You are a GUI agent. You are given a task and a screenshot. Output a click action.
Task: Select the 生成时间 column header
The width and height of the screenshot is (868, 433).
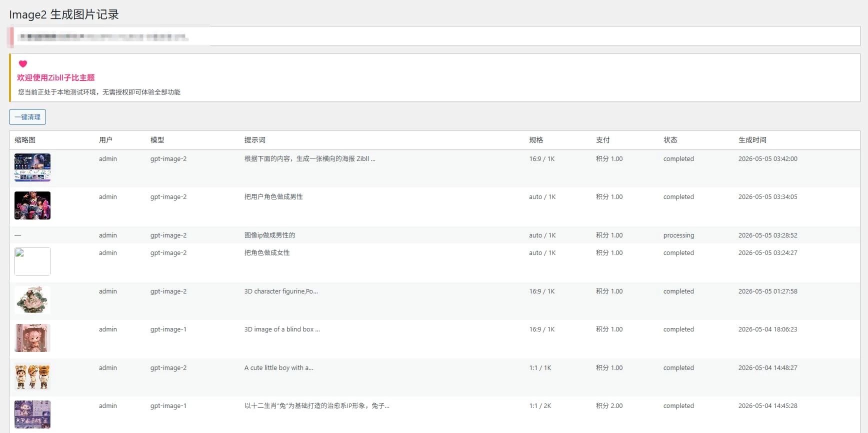752,140
